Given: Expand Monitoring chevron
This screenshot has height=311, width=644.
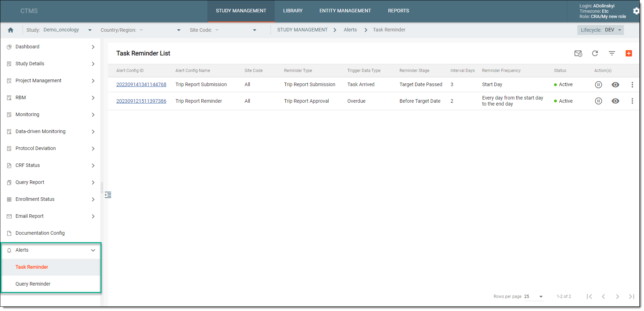Looking at the screenshot, I should 93,115.
